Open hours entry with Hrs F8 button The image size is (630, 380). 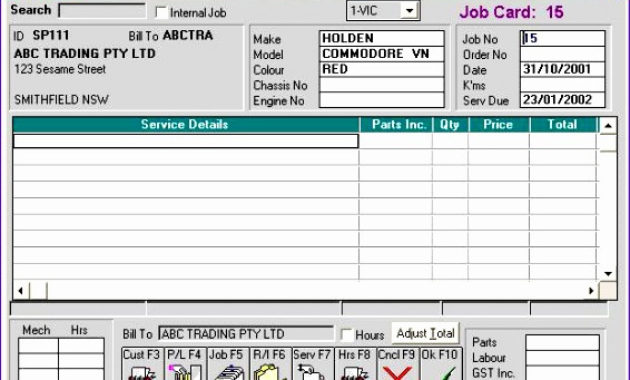pos(355,364)
